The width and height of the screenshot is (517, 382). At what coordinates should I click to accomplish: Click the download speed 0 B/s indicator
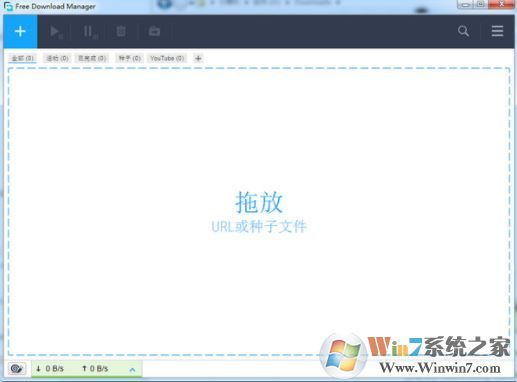[50, 369]
